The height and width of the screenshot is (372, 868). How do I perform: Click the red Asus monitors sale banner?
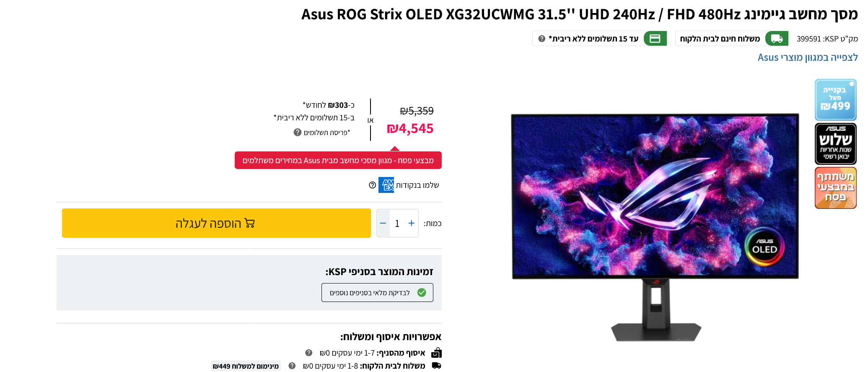pyautogui.click(x=338, y=160)
